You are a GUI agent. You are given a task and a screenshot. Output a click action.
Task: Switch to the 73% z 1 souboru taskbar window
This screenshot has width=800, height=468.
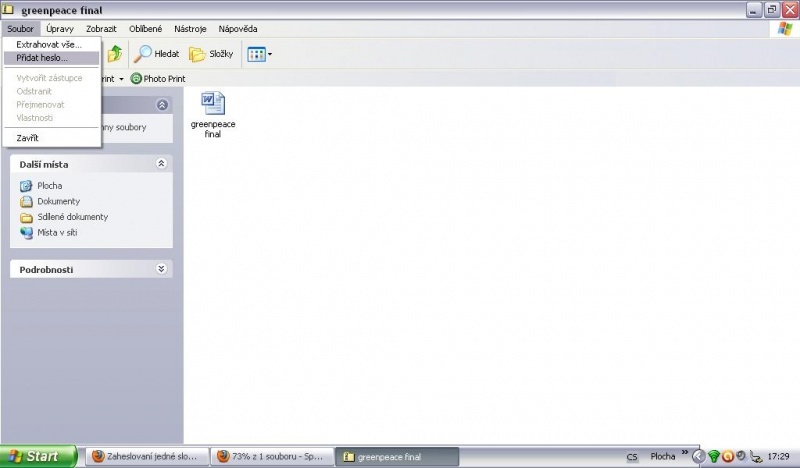pos(269,457)
